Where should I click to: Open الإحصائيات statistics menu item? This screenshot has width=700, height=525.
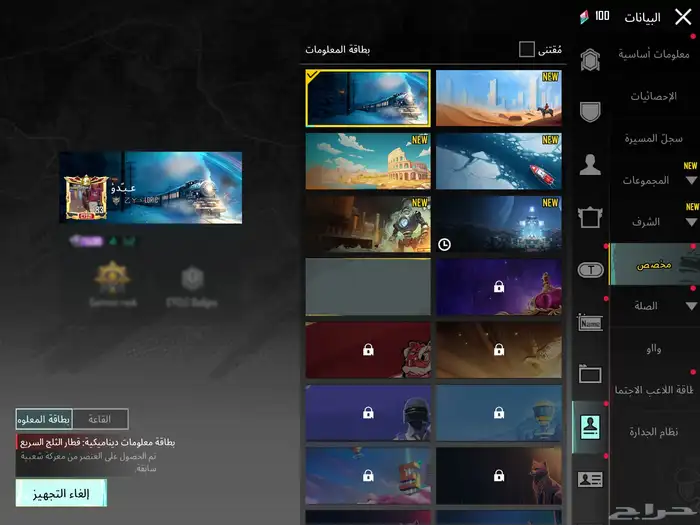coord(653,96)
